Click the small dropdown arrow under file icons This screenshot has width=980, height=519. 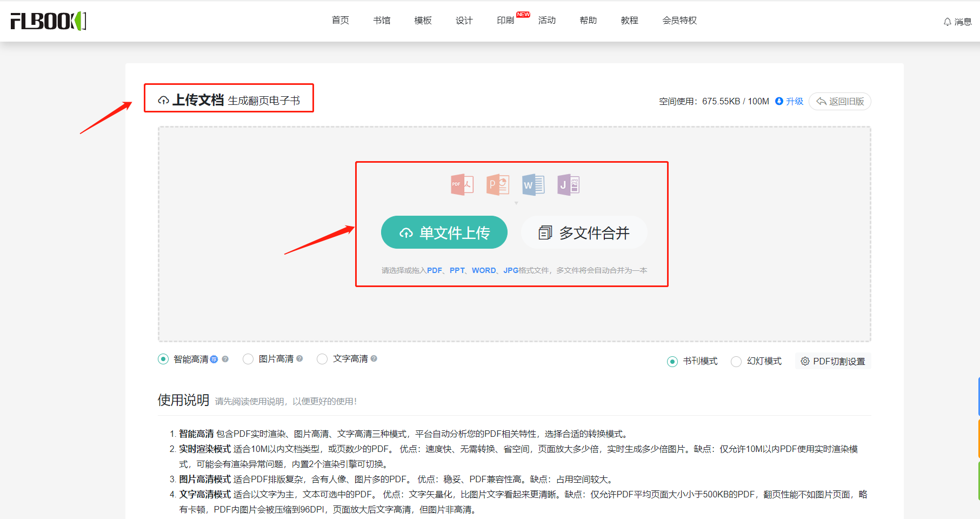516,203
